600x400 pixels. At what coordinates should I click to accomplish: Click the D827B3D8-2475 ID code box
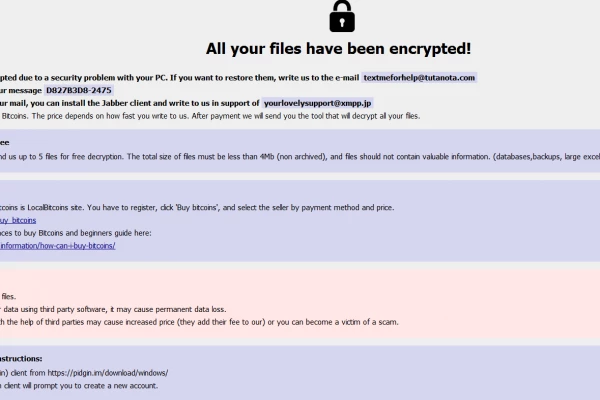tap(79, 90)
